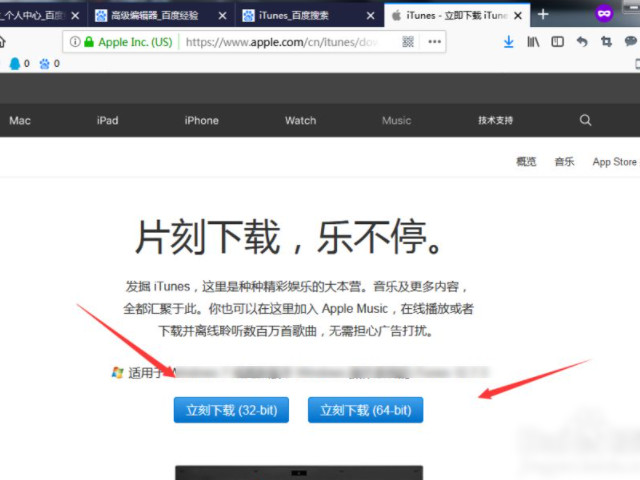Open the QR code icon in address bar

408,42
